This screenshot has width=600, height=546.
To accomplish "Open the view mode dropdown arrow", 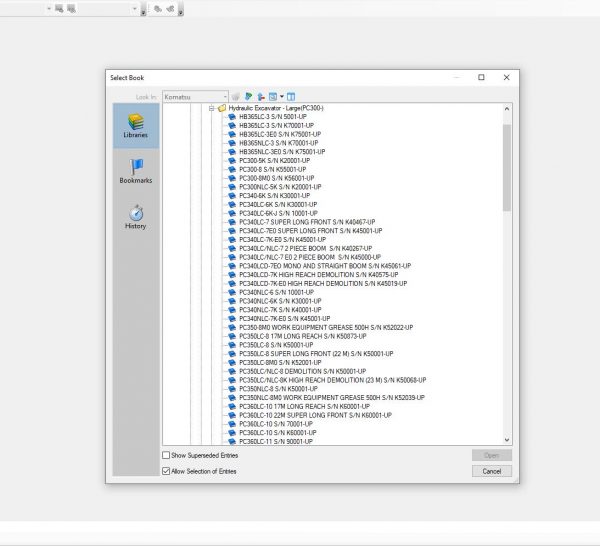I will (x=282, y=97).
